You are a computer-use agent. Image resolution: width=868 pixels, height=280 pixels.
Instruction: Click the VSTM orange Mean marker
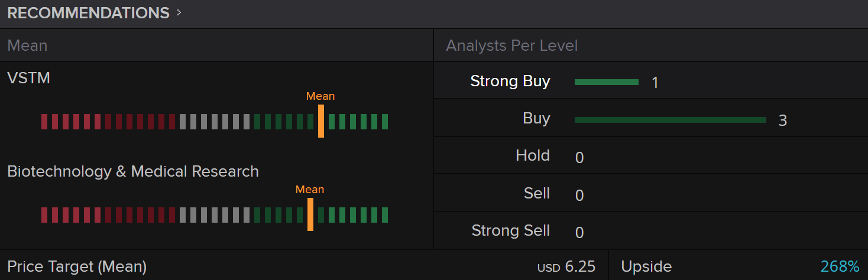pyautogui.click(x=321, y=121)
